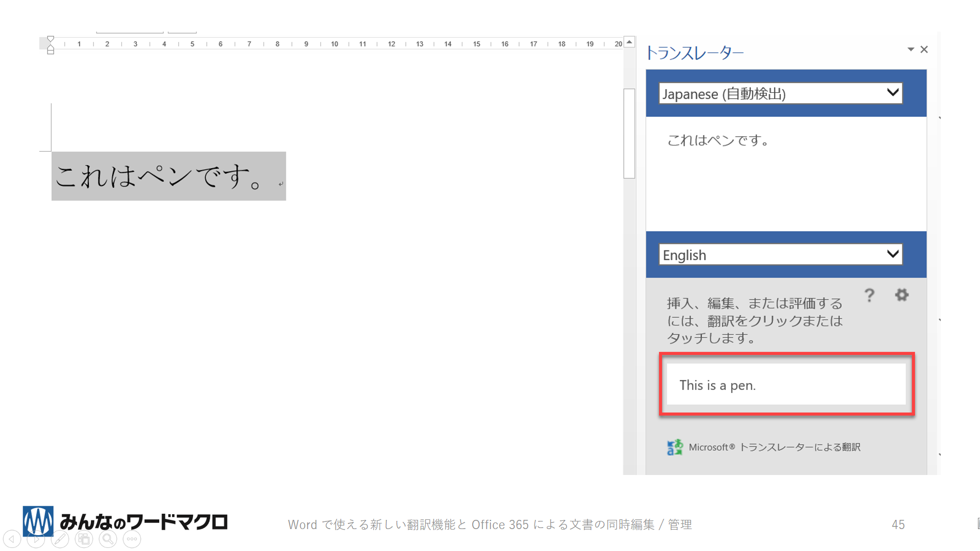Show all slides grid view icon

(x=84, y=539)
